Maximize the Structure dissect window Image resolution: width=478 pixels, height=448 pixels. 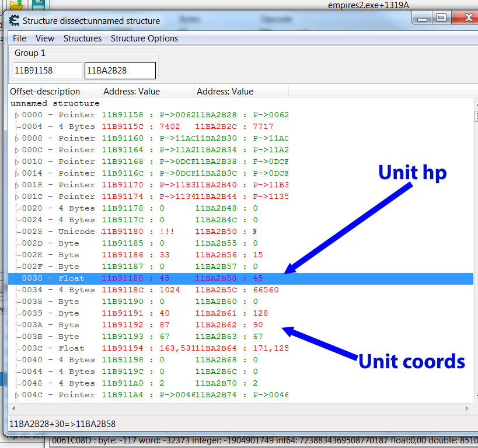click(x=441, y=19)
